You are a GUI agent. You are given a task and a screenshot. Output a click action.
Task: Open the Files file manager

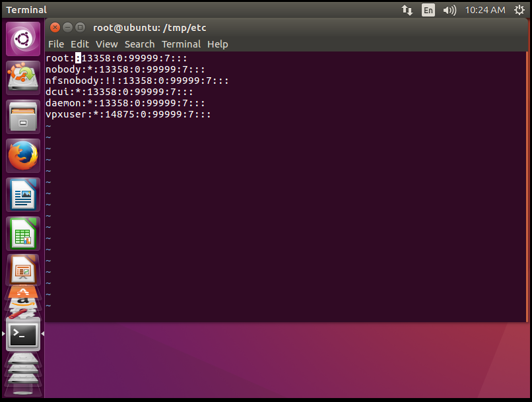23,117
